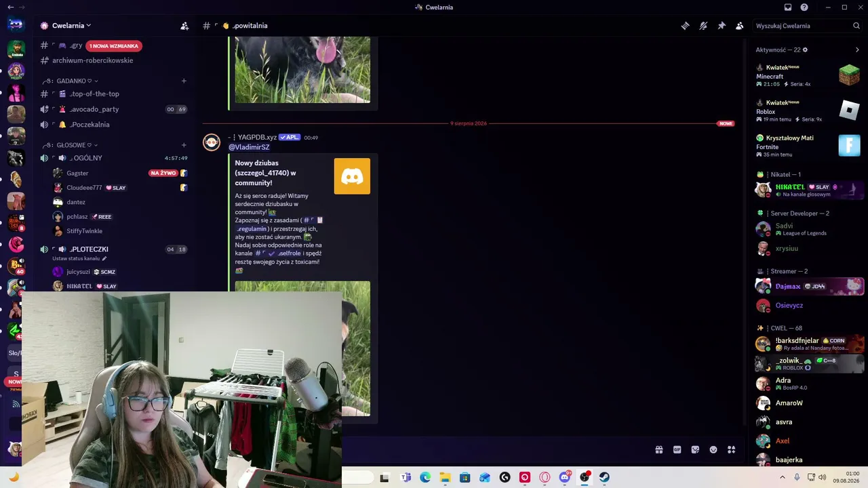Click member Osievycz in member list
Viewport: 868px width, 488px height.
pyautogui.click(x=808, y=306)
